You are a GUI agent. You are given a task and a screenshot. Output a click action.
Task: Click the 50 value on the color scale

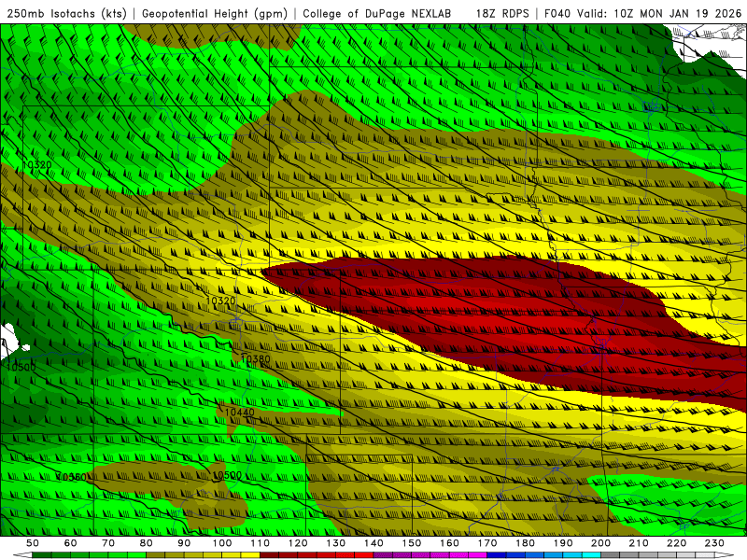coord(33,543)
